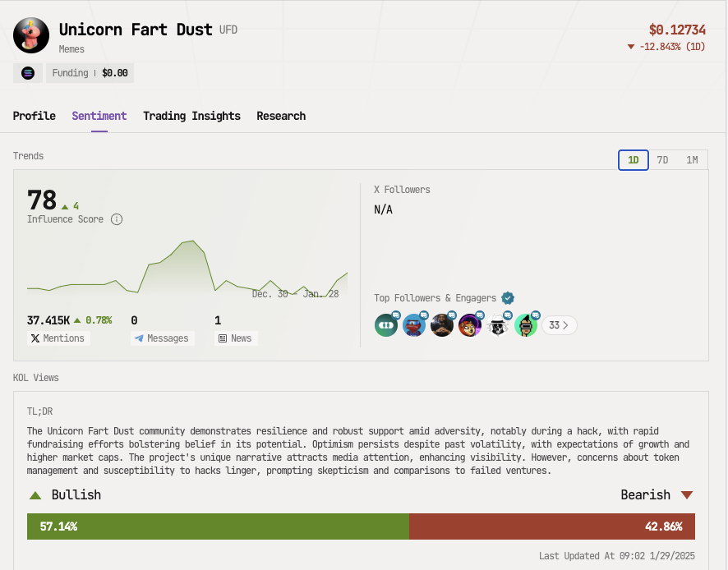Click the verified badge near Top Followers
The height and width of the screenshot is (570, 728).
point(508,298)
